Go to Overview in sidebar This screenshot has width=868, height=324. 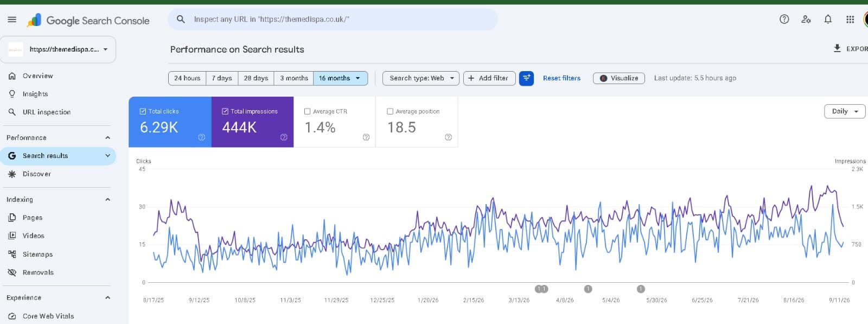(38, 76)
